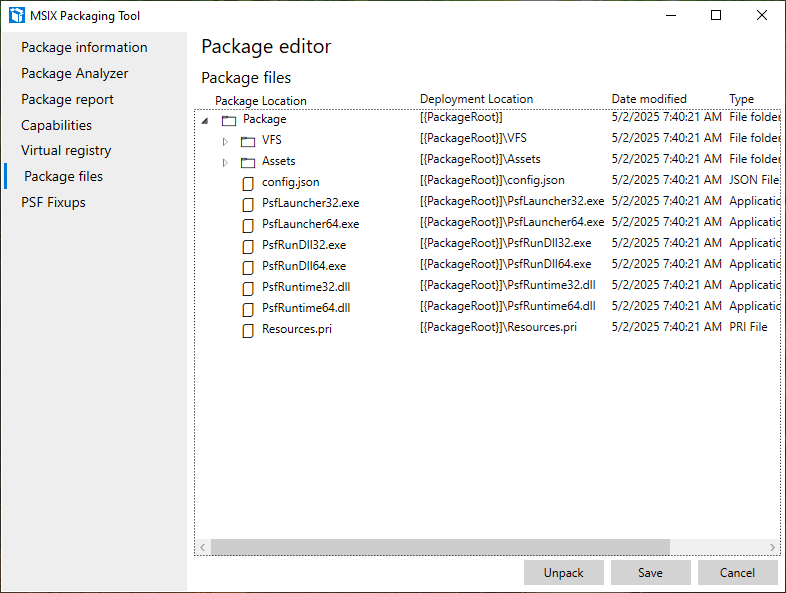786x593 pixels.
Task: Expand the VFS folder node
Action: coord(225,142)
